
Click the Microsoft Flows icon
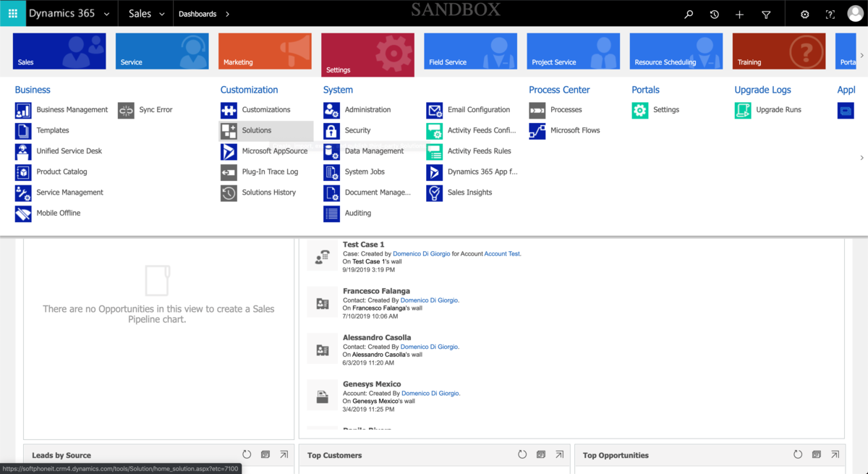click(537, 131)
